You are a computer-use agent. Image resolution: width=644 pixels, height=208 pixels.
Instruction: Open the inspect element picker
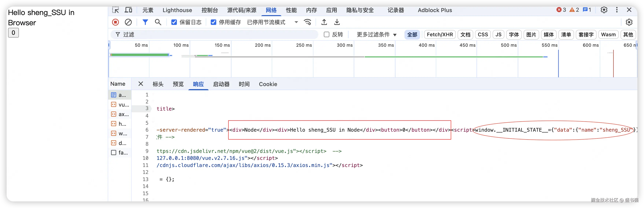(x=115, y=10)
